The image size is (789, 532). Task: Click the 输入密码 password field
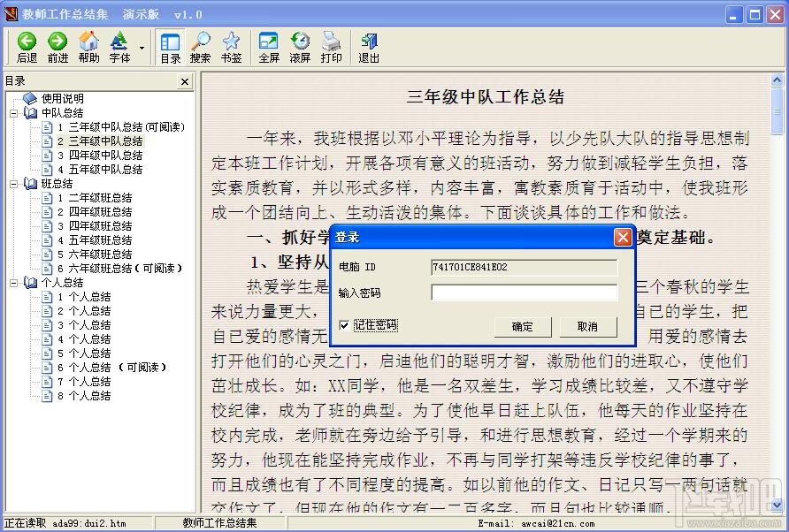click(524, 293)
